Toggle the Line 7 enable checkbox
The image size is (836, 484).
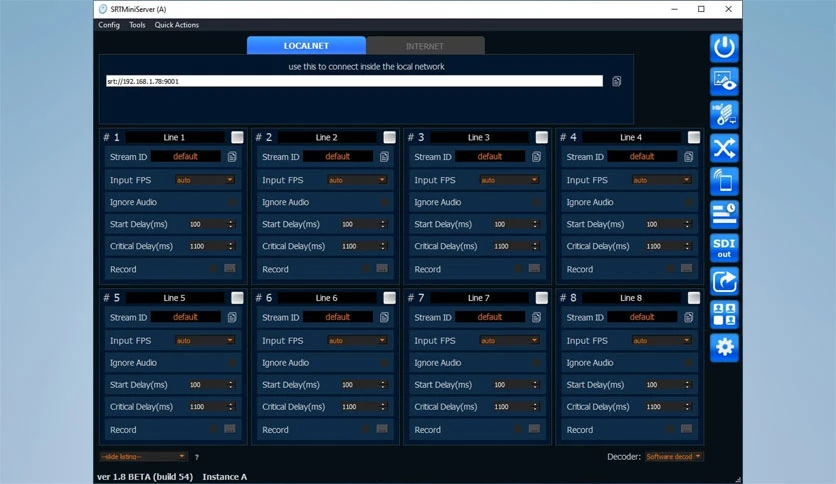pos(542,297)
